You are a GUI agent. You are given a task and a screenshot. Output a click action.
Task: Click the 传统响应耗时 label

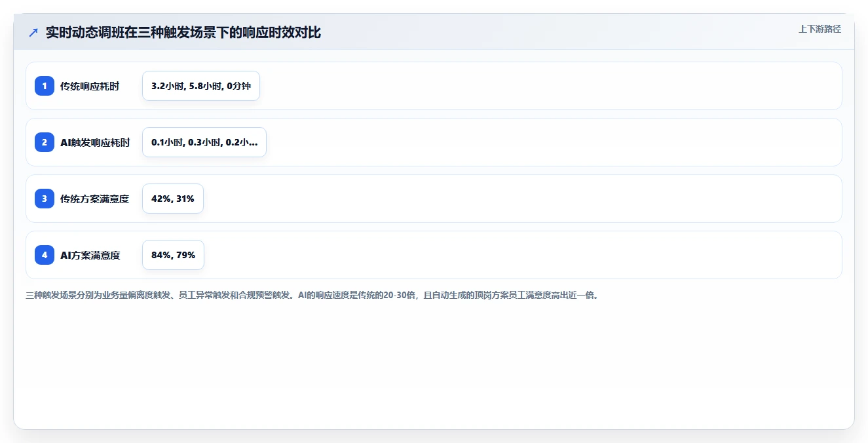click(x=90, y=86)
